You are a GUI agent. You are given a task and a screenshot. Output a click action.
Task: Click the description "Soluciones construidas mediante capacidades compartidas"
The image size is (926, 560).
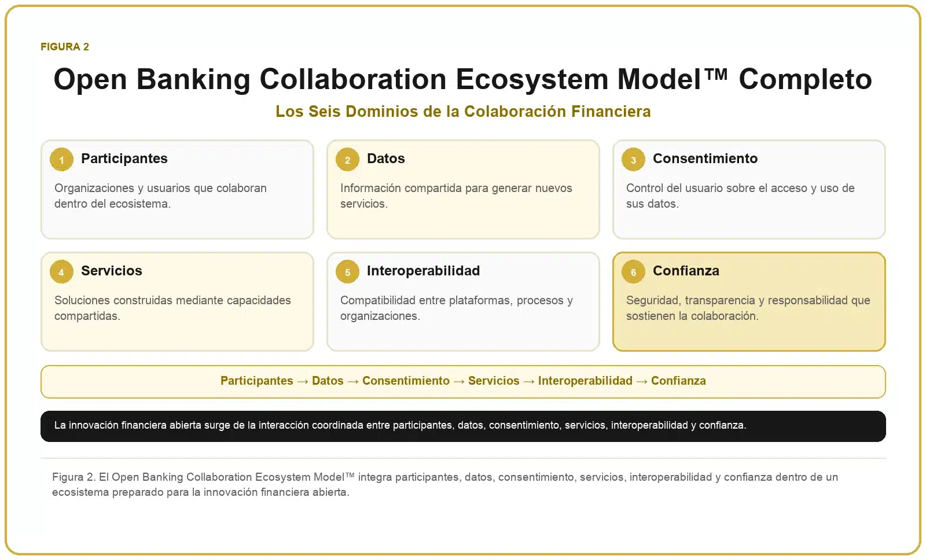click(x=172, y=308)
